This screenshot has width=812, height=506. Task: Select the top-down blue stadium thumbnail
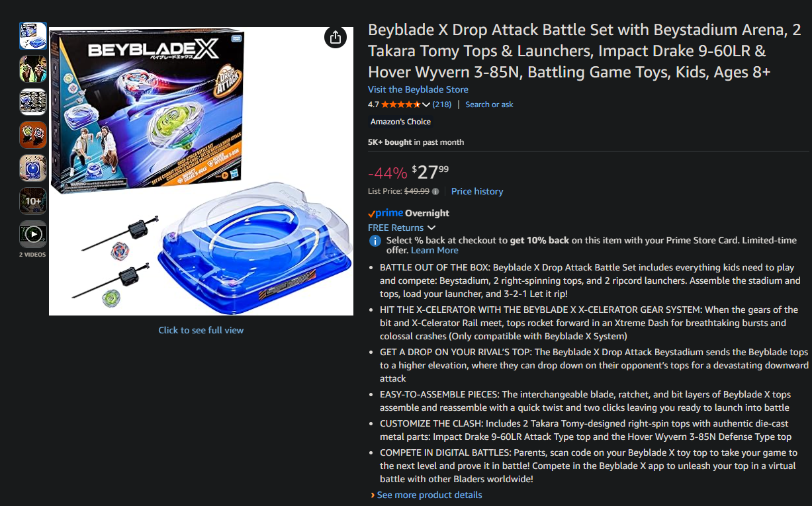pos(33,168)
